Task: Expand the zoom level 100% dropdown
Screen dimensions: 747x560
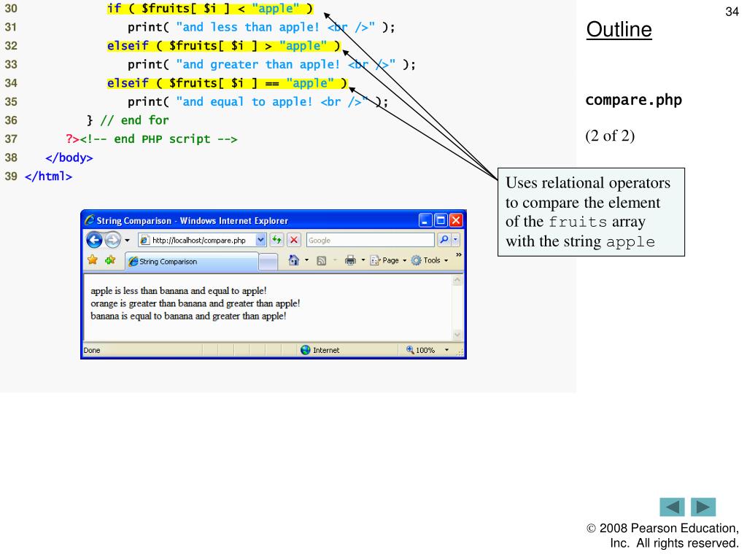Action: (447, 350)
